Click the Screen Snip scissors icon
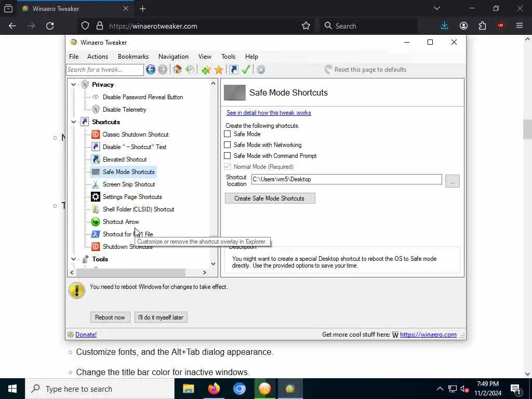 (x=96, y=184)
